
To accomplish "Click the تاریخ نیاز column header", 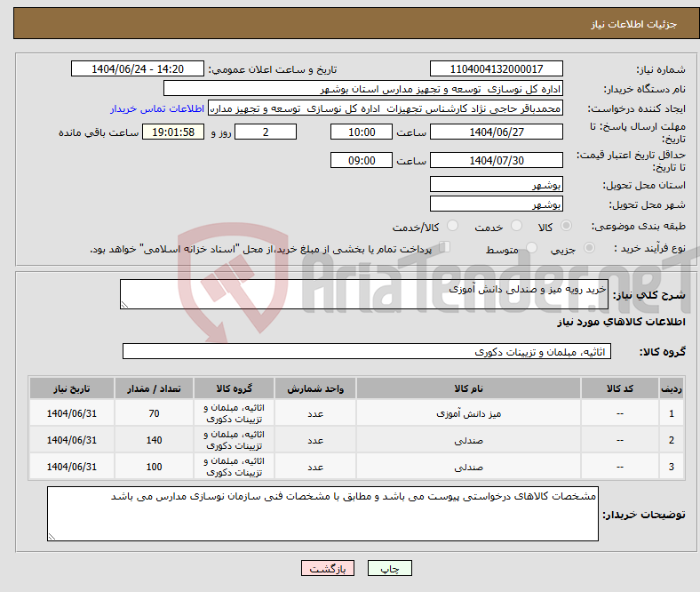I will click(71, 389).
